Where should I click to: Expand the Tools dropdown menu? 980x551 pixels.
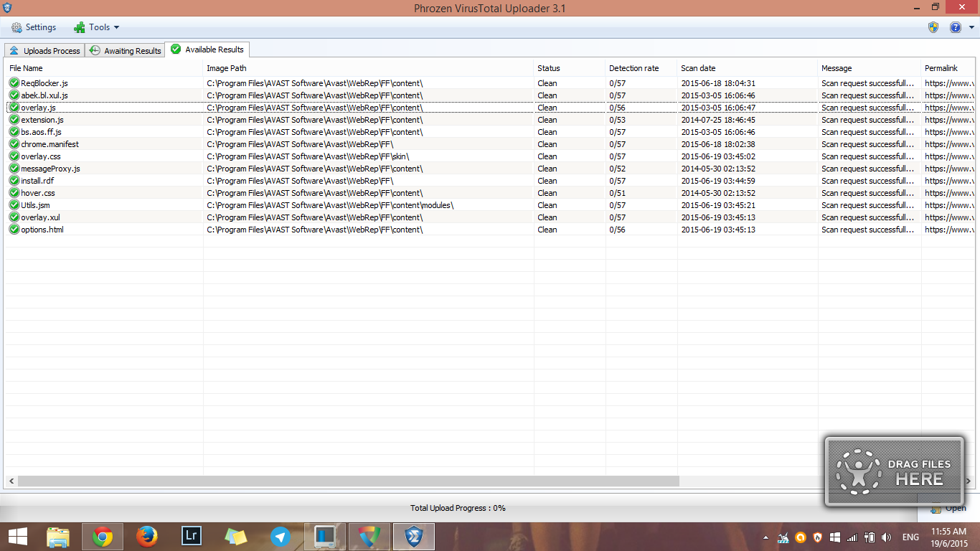[97, 27]
